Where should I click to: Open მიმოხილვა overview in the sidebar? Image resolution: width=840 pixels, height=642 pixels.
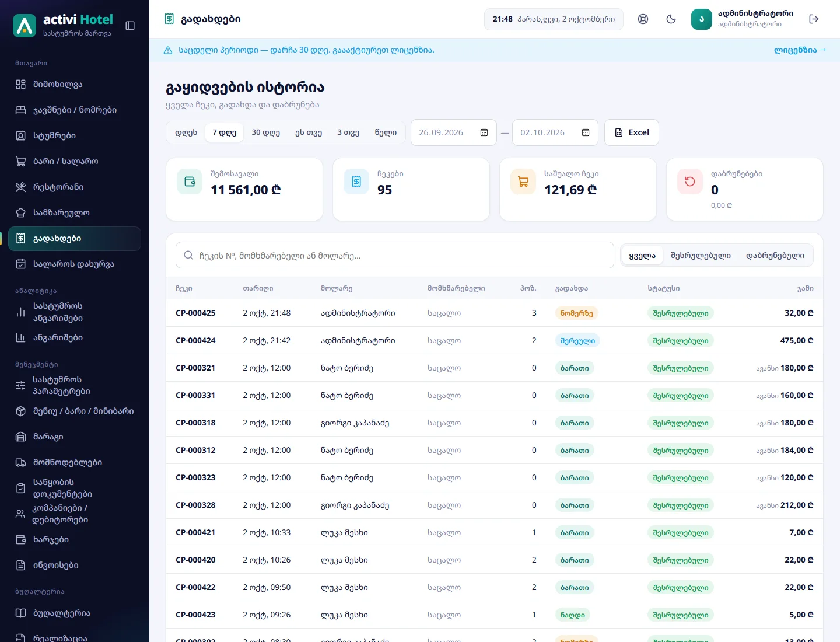point(75,84)
